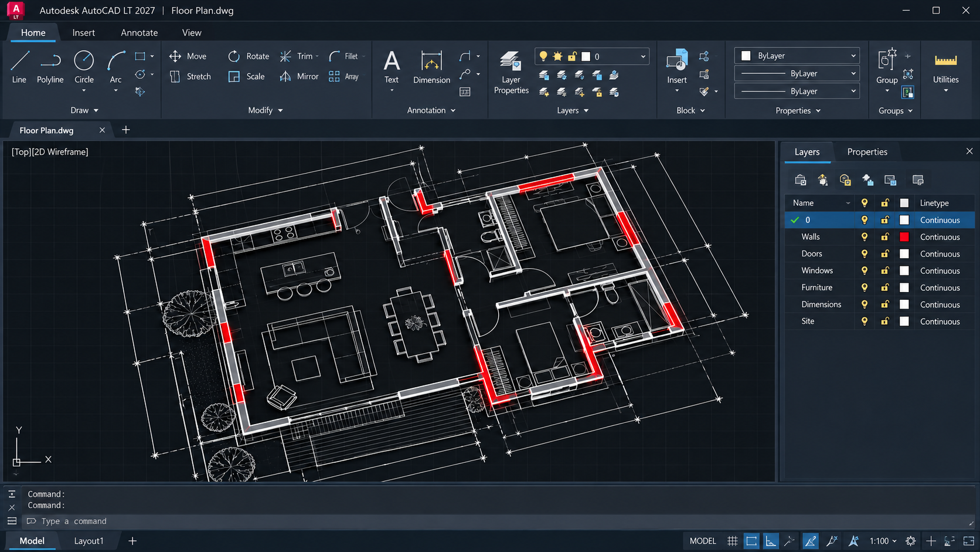Viewport: 980px width, 552px height.
Task: Change the Walls layer red color swatch
Action: 904,237
